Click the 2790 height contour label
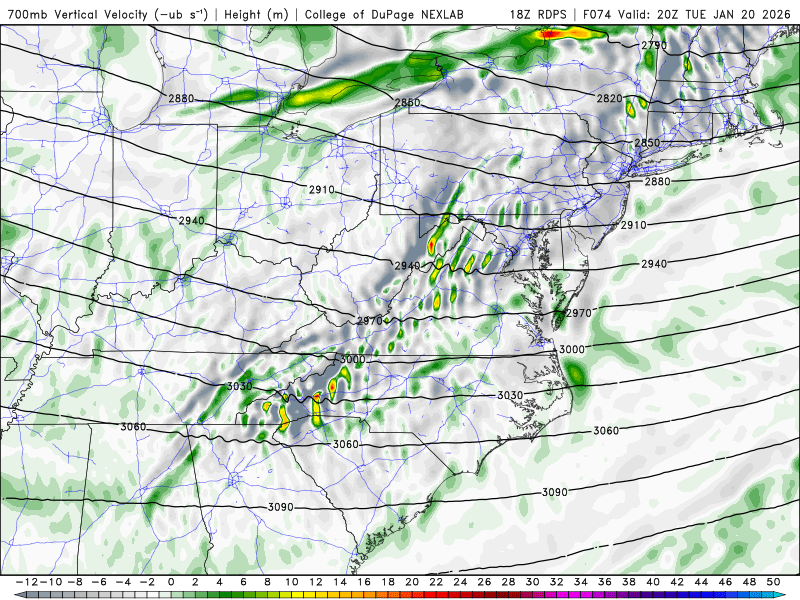Screen dimensions: 800x600 click(654, 45)
